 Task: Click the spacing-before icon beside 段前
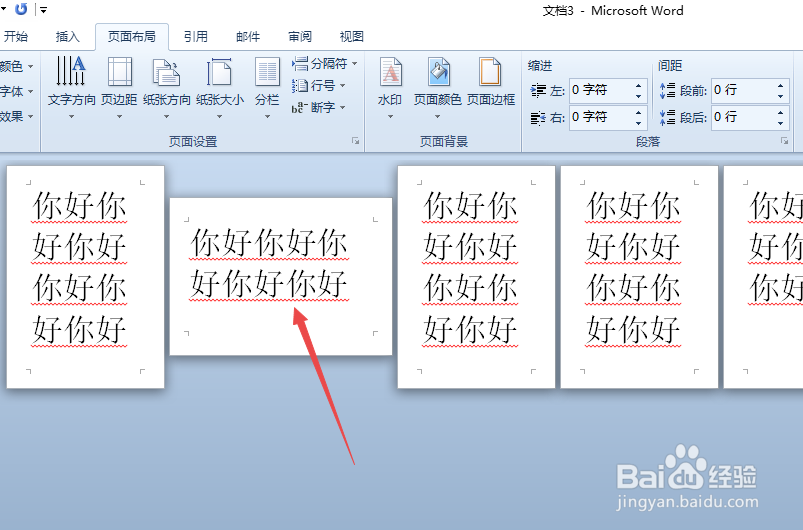pyautogui.click(x=667, y=91)
